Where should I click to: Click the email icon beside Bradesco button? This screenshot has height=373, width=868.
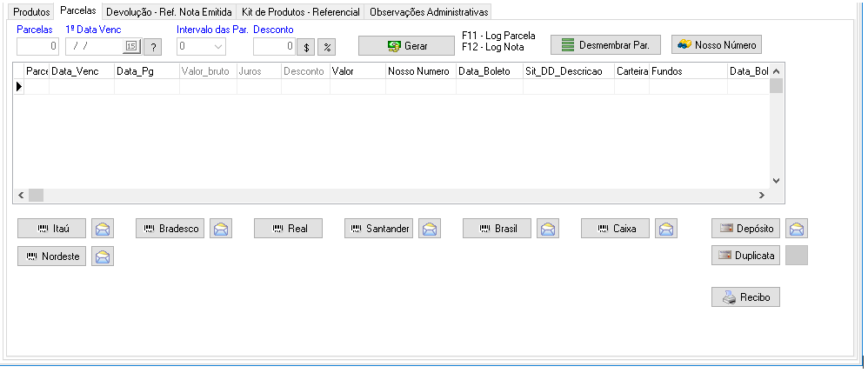click(x=222, y=230)
